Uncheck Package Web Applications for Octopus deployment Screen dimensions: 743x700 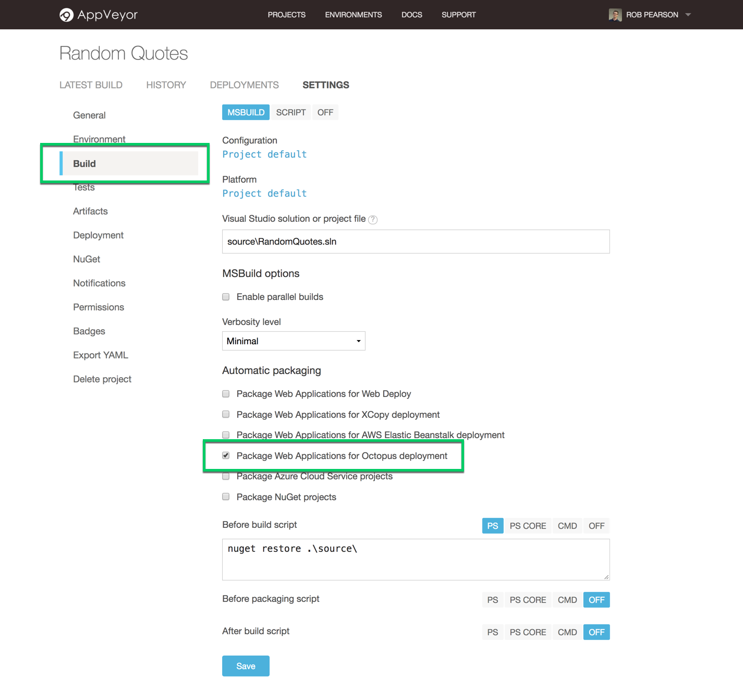point(225,455)
